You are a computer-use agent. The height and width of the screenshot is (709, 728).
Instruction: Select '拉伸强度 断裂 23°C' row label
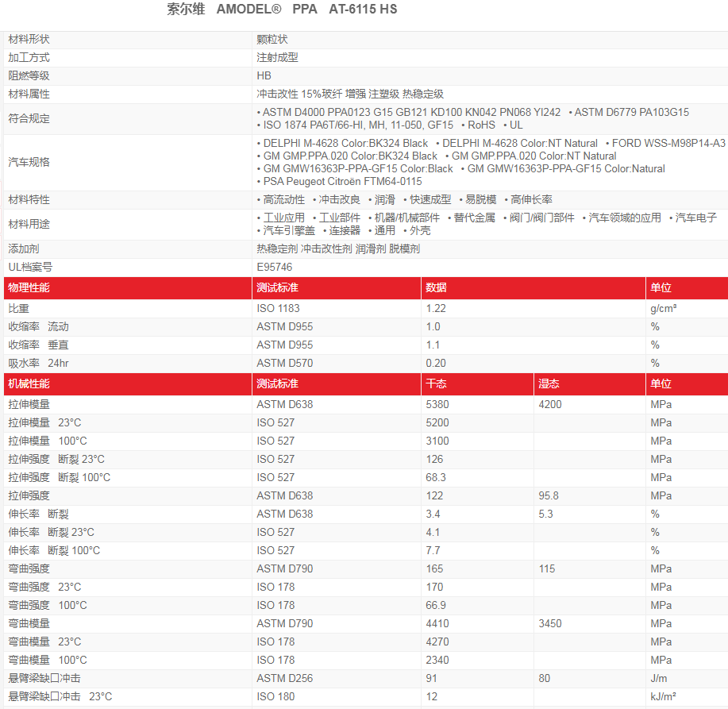point(56,460)
